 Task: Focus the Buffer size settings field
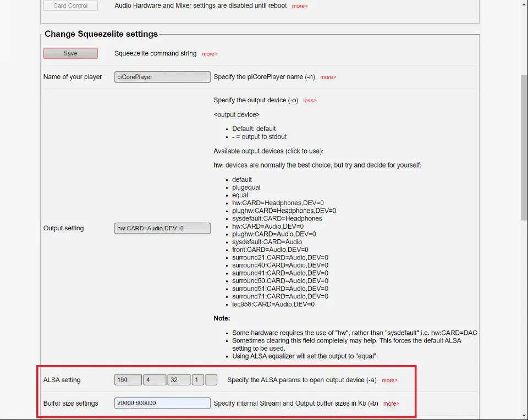click(162, 403)
